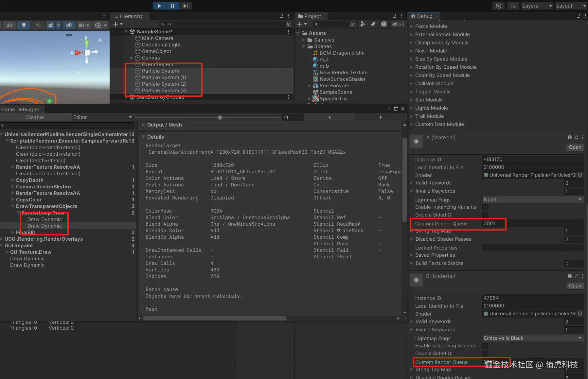Screen dimensions: 588x379
Task: Lock the Project panel with the padlock icon
Action: (x=394, y=16)
